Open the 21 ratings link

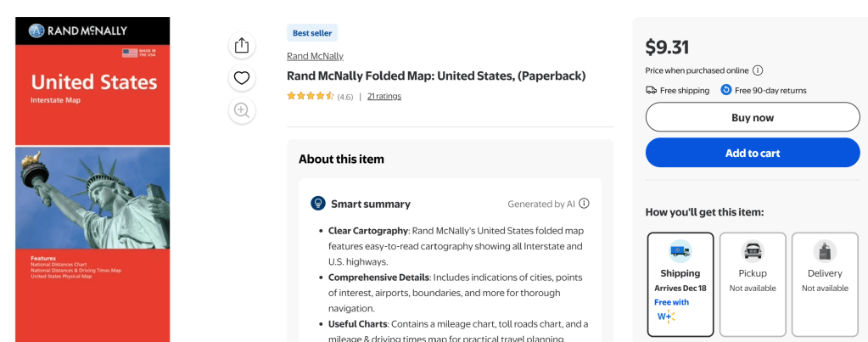pyautogui.click(x=384, y=96)
